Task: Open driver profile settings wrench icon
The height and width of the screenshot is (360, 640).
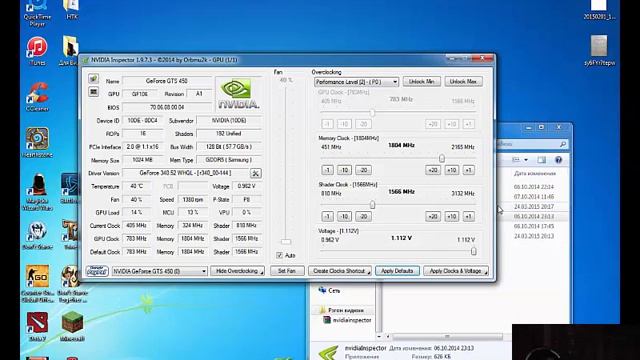Action: 256,173
